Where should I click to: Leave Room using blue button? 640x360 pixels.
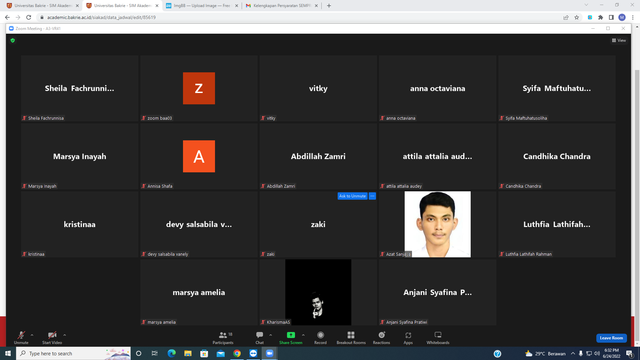click(611, 338)
